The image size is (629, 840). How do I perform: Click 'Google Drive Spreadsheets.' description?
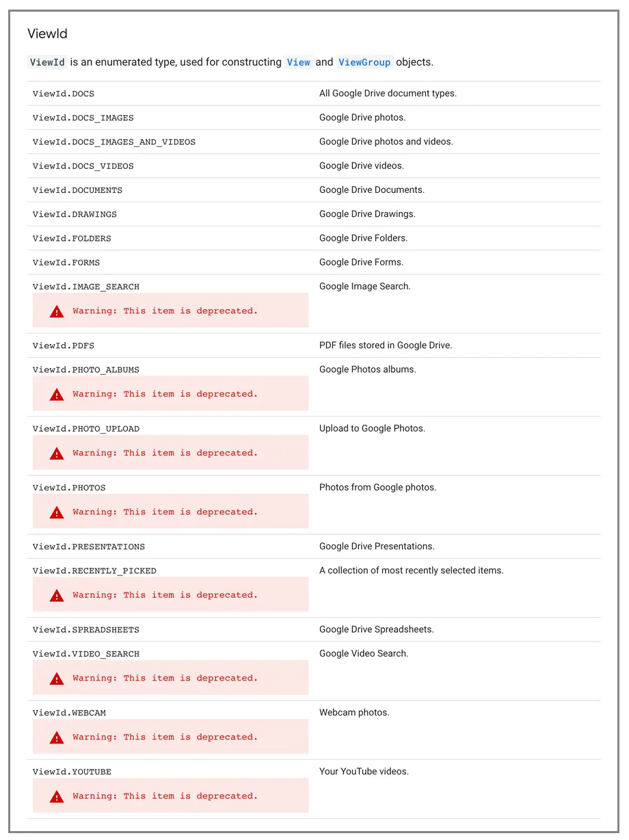click(377, 629)
